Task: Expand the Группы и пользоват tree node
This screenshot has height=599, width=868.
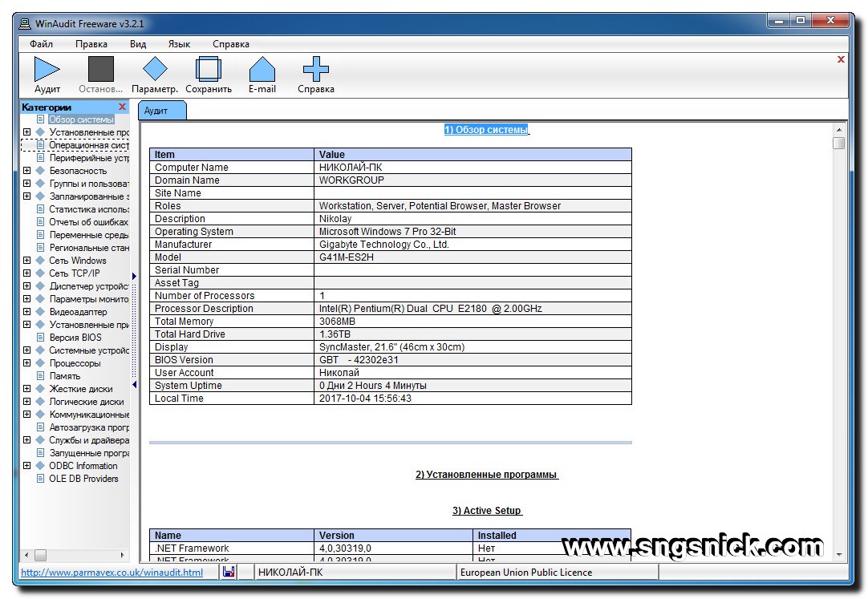Action: pos(26,183)
